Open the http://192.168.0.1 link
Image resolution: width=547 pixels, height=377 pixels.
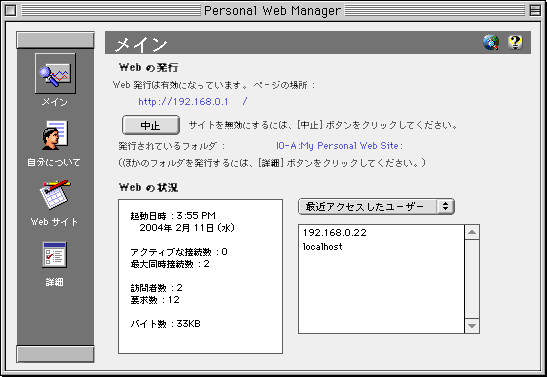193,101
